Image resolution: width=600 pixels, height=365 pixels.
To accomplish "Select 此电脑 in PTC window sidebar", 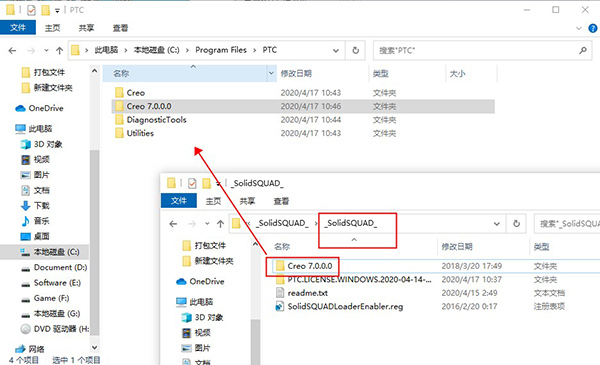I will pos(33,129).
